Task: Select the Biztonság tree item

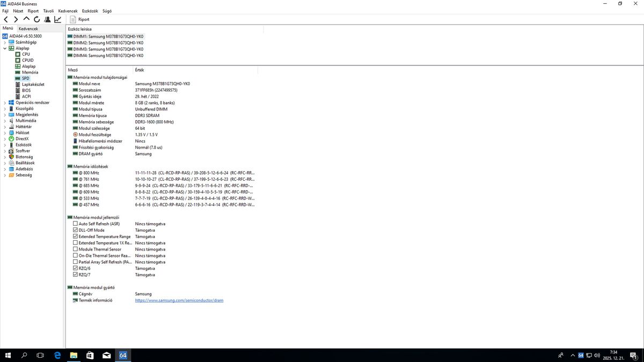Action: pyautogui.click(x=24, y=157)
